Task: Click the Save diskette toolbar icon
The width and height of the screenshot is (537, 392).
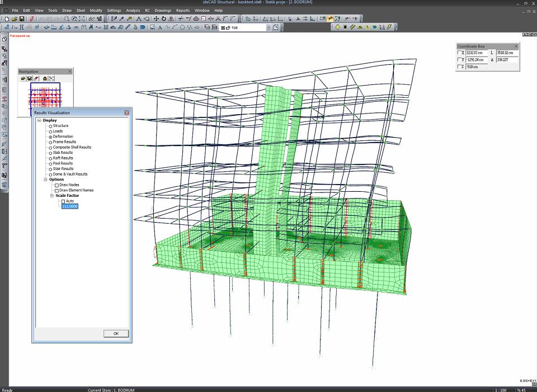Action: tap(22, 19)
